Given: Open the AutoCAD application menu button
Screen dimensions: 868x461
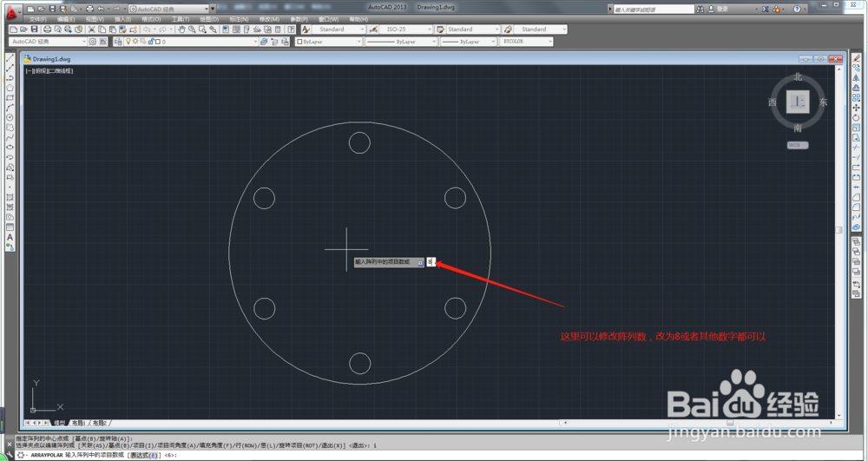Looking at the screenshot, I should [x=13, y=11].
